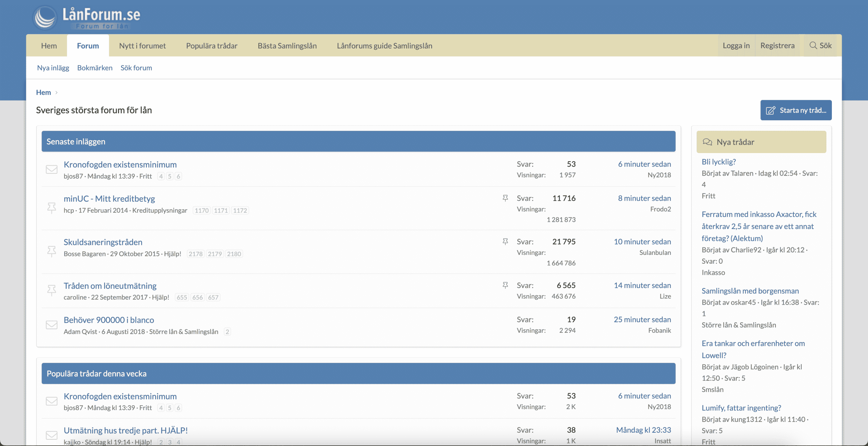Click Nya trådar sidebar heading
The width and height of the screenshot is (868, 446).
pyautogui.click(x=761, y=142)
